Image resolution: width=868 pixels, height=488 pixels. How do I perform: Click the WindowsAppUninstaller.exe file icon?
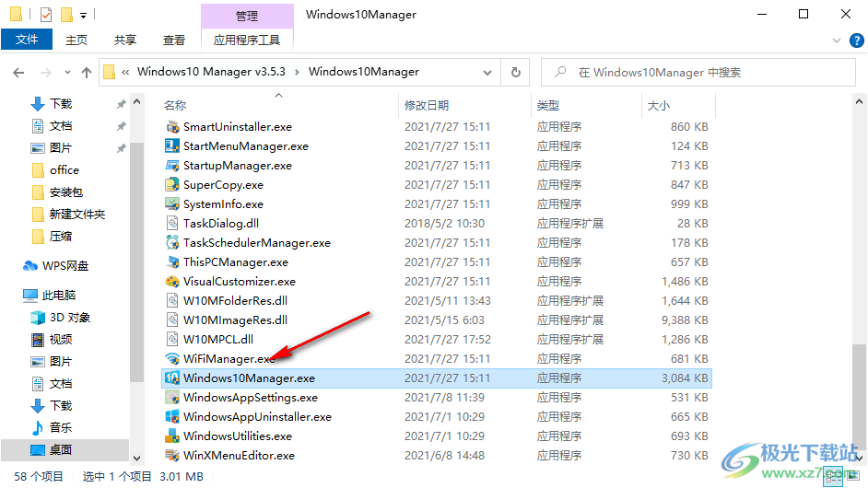172,417
